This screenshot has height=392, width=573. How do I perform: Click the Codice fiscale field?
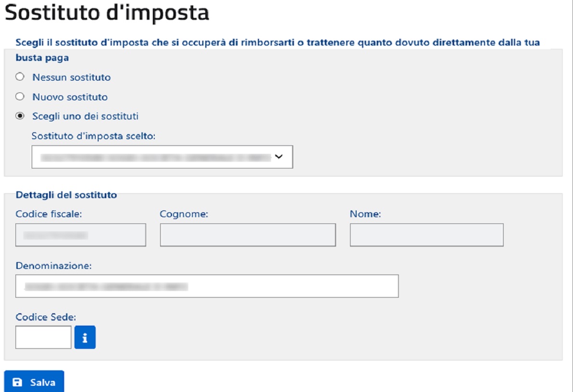pyautogui.click(x=80, y=235)
